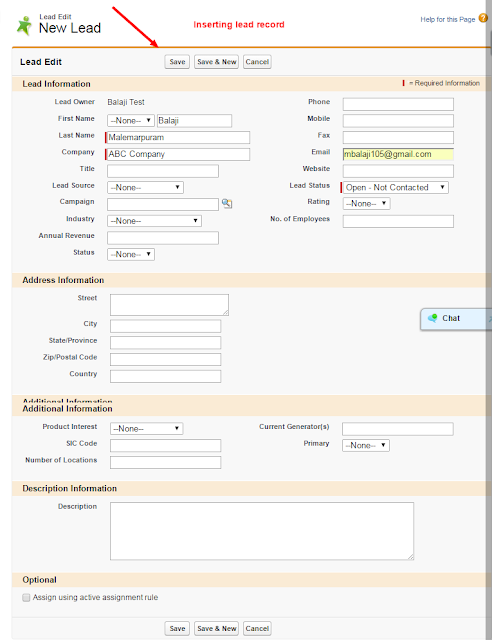Screen dimensions: 492x640
Task: Click into the Description text area
Action: pos(262,531)
